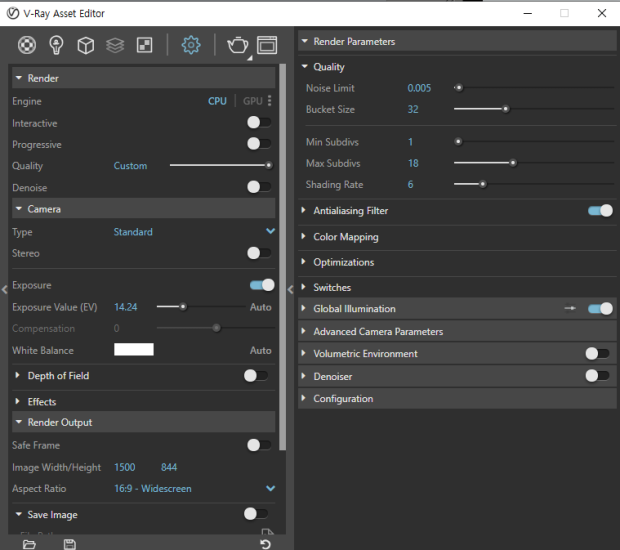Open the Render Elements layers icon
Image resolution: width=620 pixels, height=550 pixels.
(x=115, y=45)
